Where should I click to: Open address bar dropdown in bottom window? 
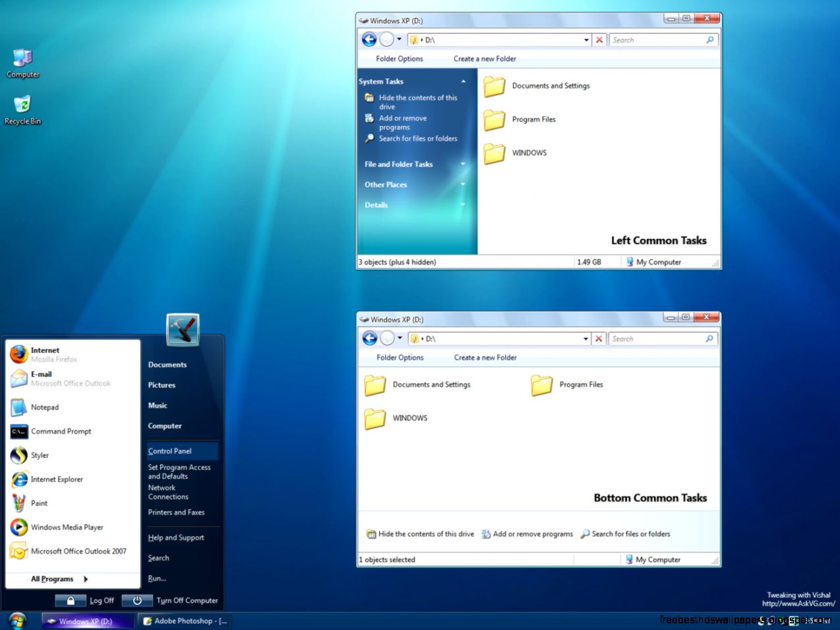pos(586,339)
